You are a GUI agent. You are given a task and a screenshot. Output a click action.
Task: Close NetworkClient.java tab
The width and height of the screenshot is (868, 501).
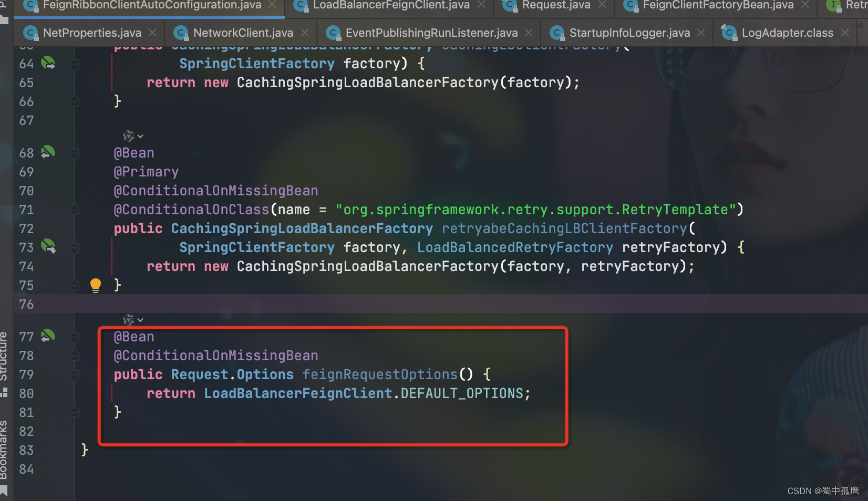pyautogui.click(x=305, y=33)
